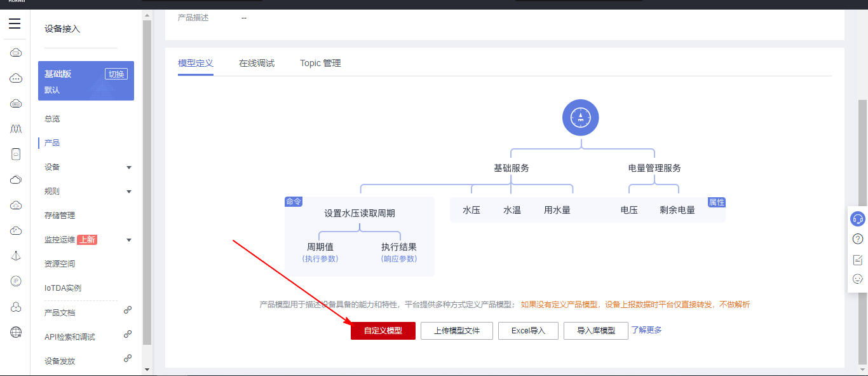Click the blue circular product model icon
The height and width of the screenshot is (376, 868).
point(581,118)
